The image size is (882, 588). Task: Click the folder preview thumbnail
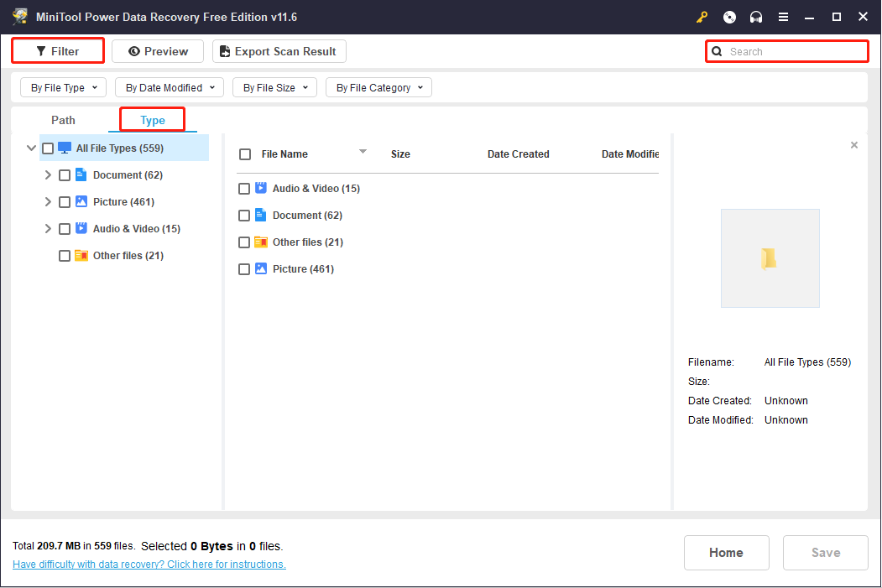coord(770,258)
